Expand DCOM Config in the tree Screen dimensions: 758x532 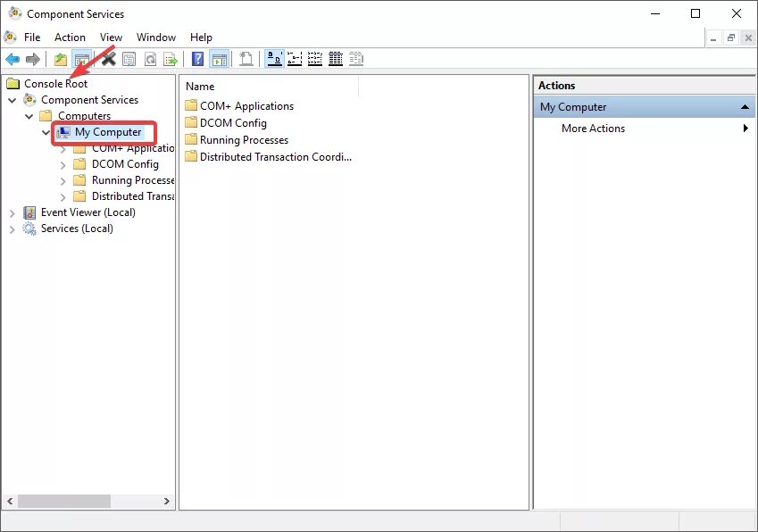(62, 165)
